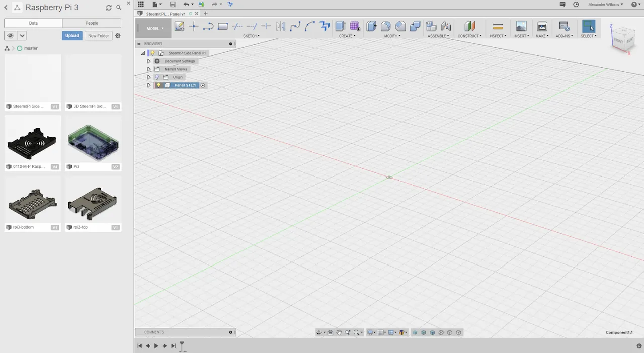
Task: Toggle visibility bulb of SteemitPi Side Panel v1
Action: click(152, 53)
